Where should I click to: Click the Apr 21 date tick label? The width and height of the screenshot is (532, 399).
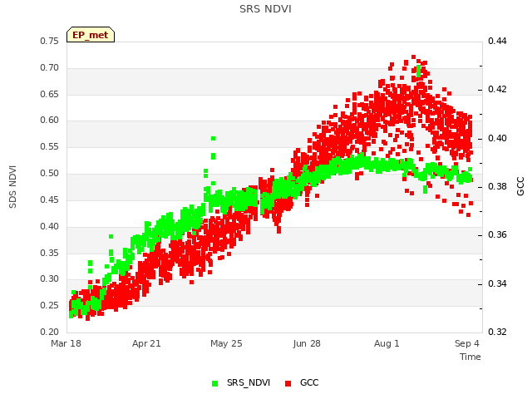[x=146, y=343]
